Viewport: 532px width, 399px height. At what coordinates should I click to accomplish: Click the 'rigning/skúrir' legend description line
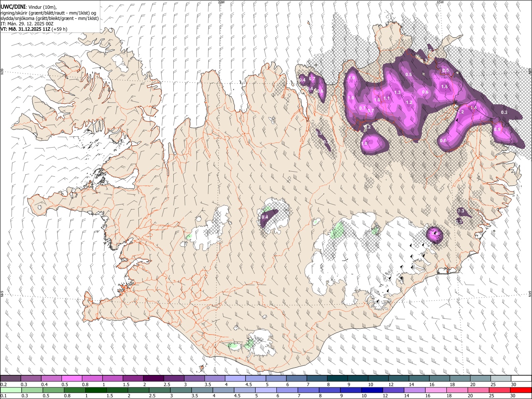[48, 13]
